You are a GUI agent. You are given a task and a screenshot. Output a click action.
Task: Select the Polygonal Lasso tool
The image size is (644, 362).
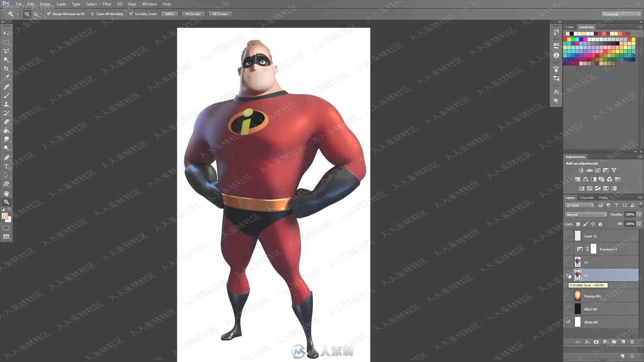point(6,51)
